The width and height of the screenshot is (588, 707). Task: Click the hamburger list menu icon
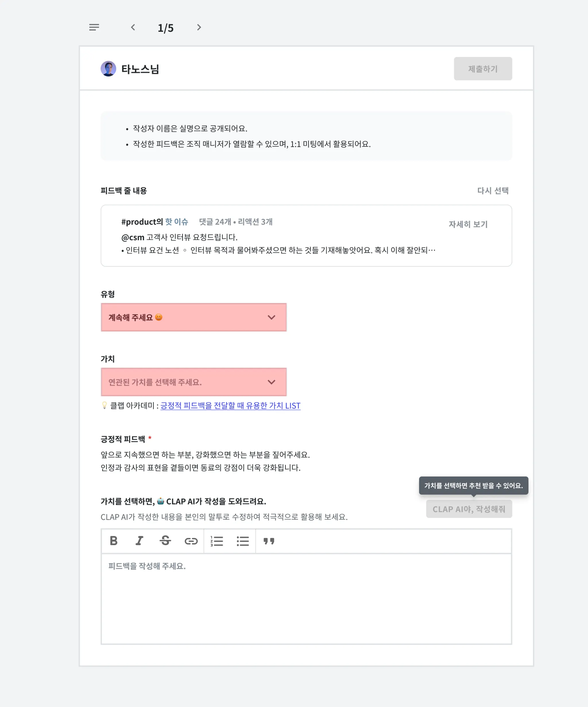coord(94,27)
